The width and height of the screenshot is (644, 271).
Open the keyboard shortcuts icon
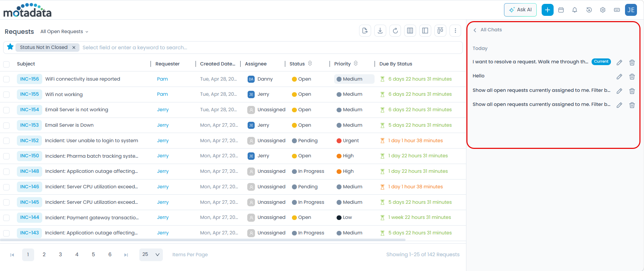pyautogui.click(x=617, y=10)
